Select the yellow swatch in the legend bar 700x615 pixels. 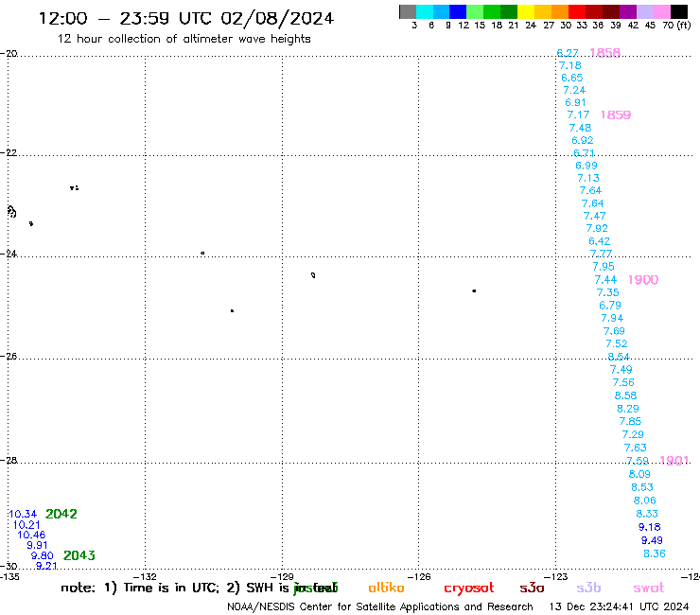tap(526, 11)
